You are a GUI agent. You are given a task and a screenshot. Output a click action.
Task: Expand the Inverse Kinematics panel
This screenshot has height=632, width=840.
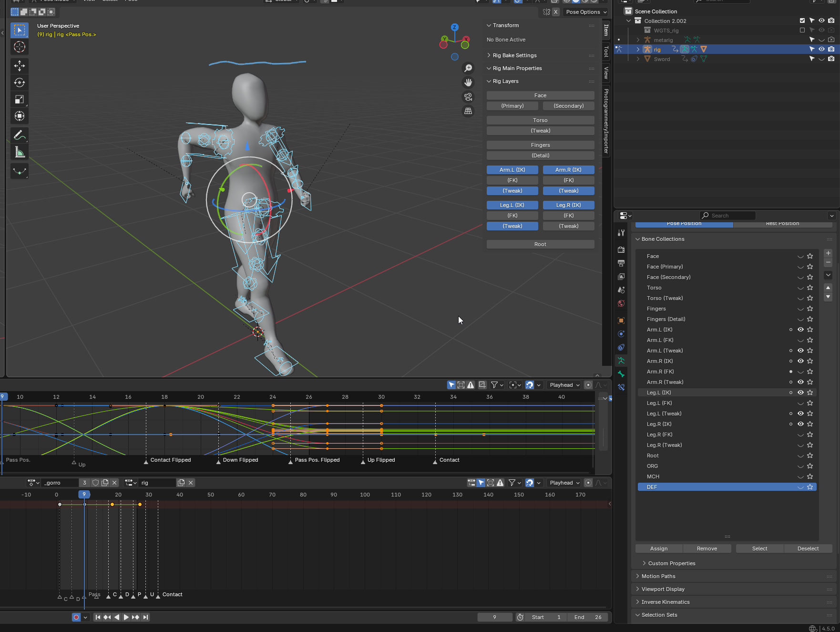[666, 602]
